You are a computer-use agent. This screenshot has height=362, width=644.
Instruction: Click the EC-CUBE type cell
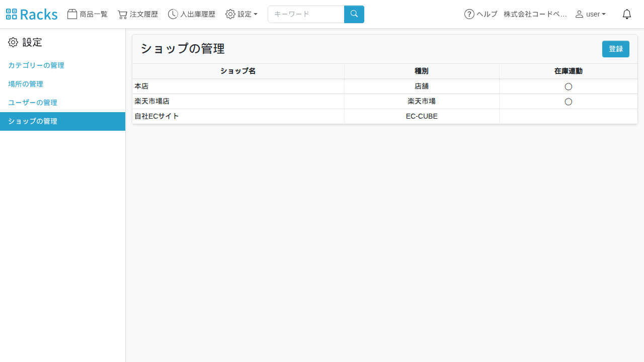click(422, 117)
